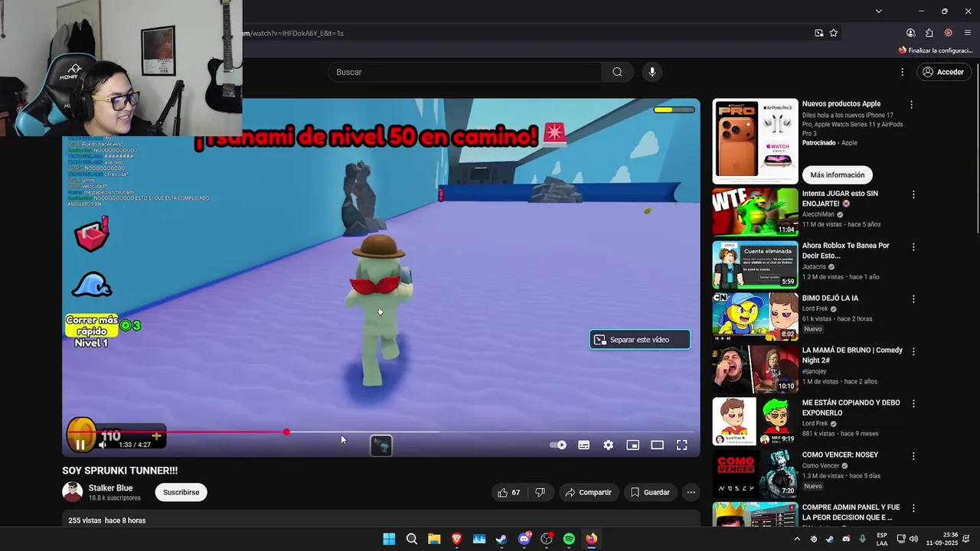The image size is (980, 551).
Task: Show hidden system tray icons chevron
Action: 797,539
